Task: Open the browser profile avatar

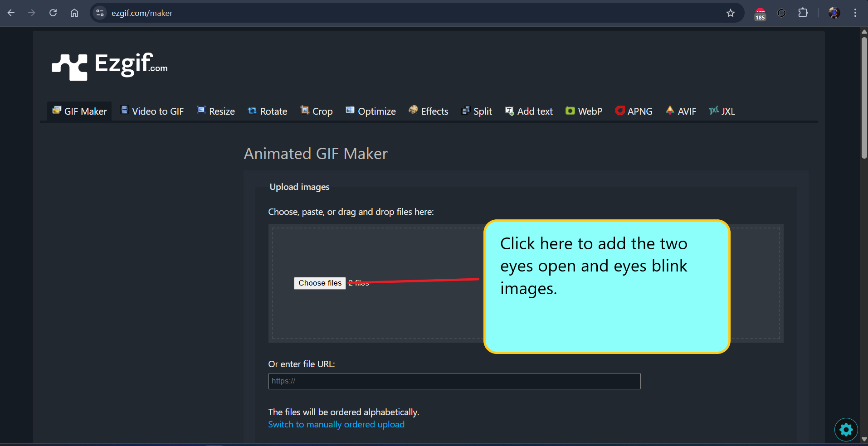Action: coord(834,13)
